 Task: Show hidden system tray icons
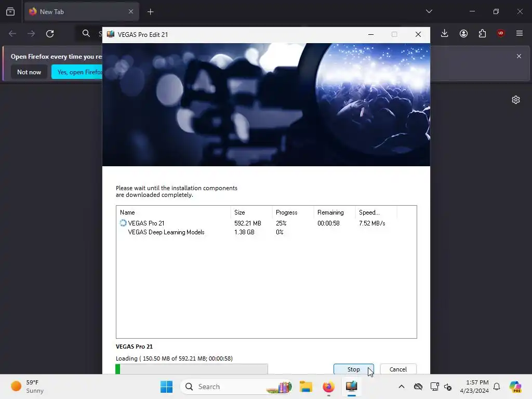[402, 387]
